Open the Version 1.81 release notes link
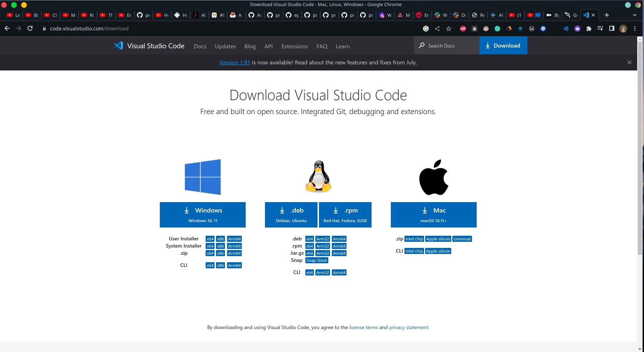Image resolution: width=644 pixels, height=352 pixels. (x=235, y=62)
